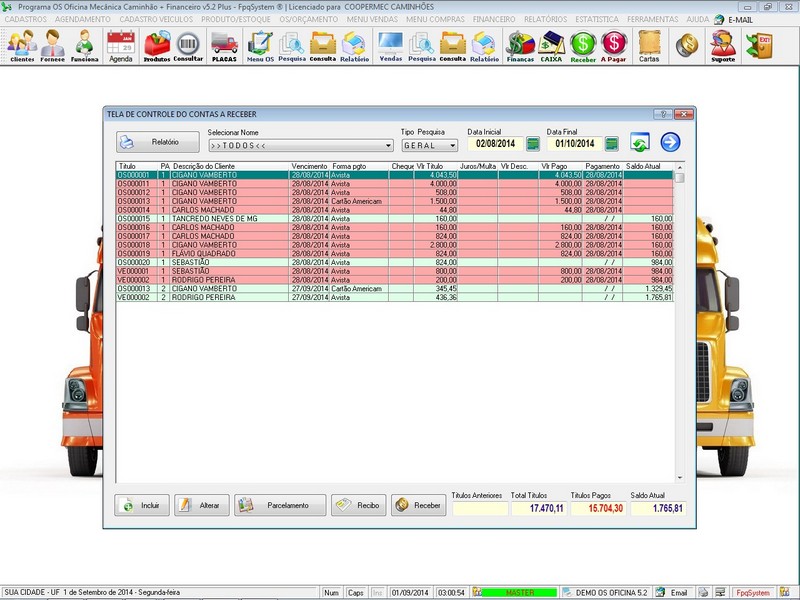Click the table's vertical scrollbar down arrow

[x=680, y=478]
